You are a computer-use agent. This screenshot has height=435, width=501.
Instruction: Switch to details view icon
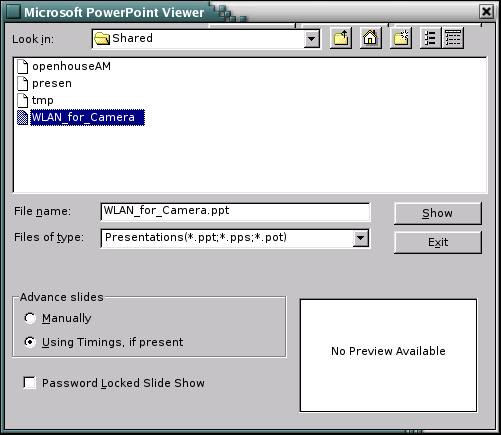click(453, 38)
